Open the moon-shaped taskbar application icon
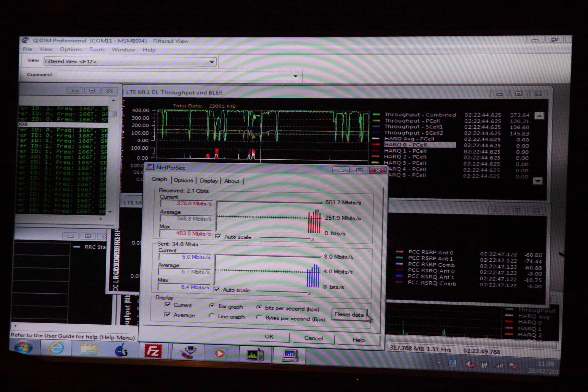The image size is (588, 392). [121, 351]
